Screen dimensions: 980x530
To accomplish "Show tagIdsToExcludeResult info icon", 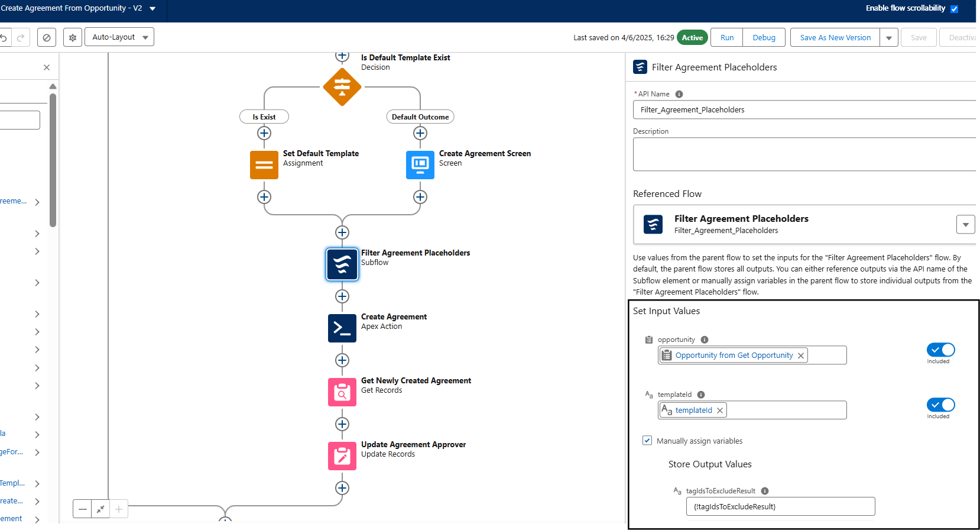I will pyautogui.click(x=765, y=491).
